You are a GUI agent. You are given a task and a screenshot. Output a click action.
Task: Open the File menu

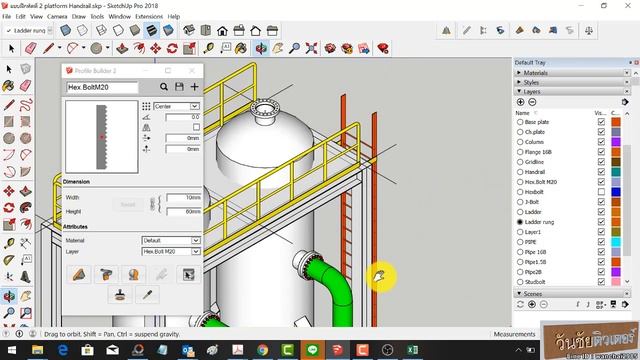[x=7, y=17]
